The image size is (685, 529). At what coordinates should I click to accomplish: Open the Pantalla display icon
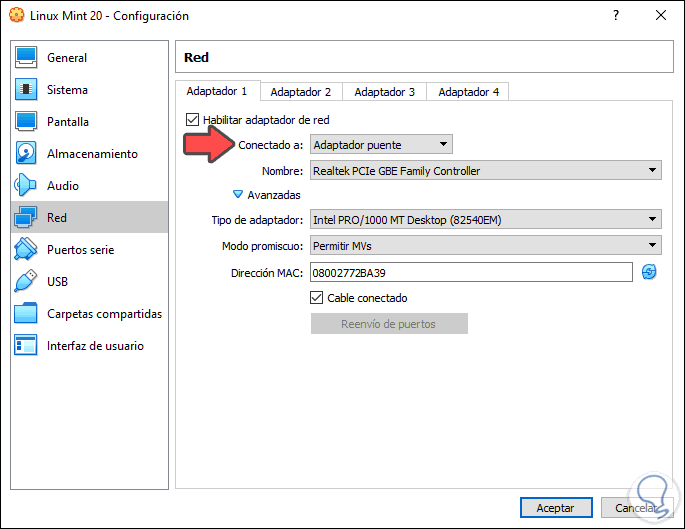(x=27, y=122)
